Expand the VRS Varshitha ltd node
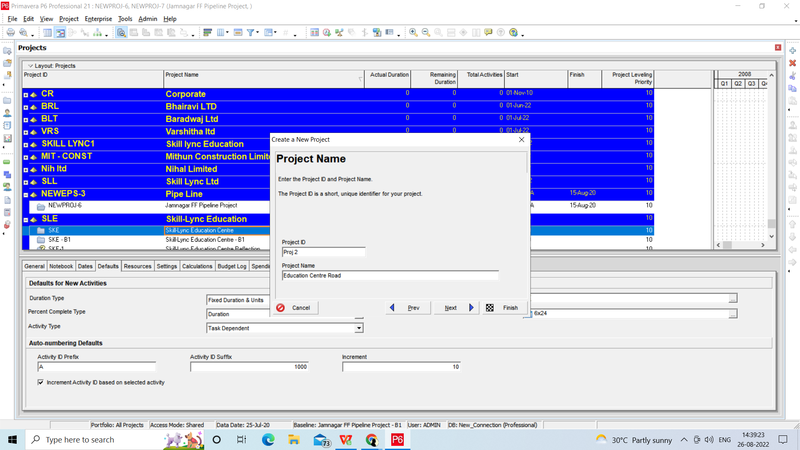This screenshot has width=800, height=450. (26, 133)
